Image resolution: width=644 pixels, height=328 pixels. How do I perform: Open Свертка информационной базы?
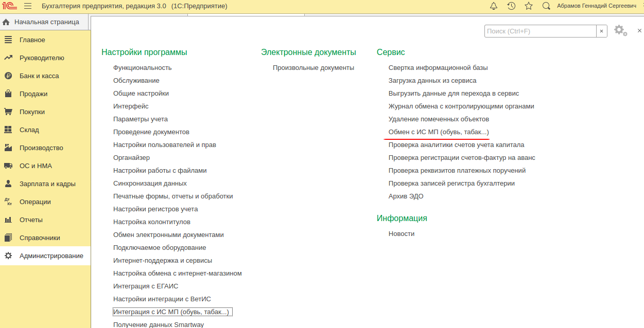pos(438,67)
